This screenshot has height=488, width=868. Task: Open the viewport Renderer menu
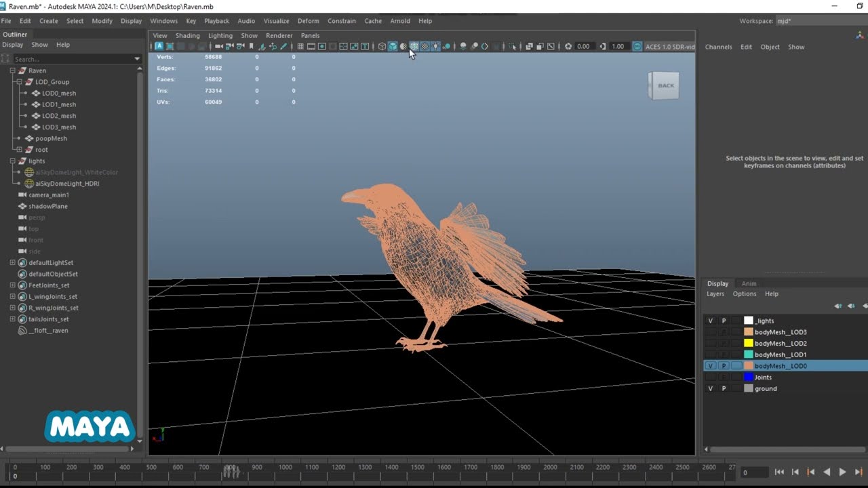pyautogui.click(x=279, y=35)
